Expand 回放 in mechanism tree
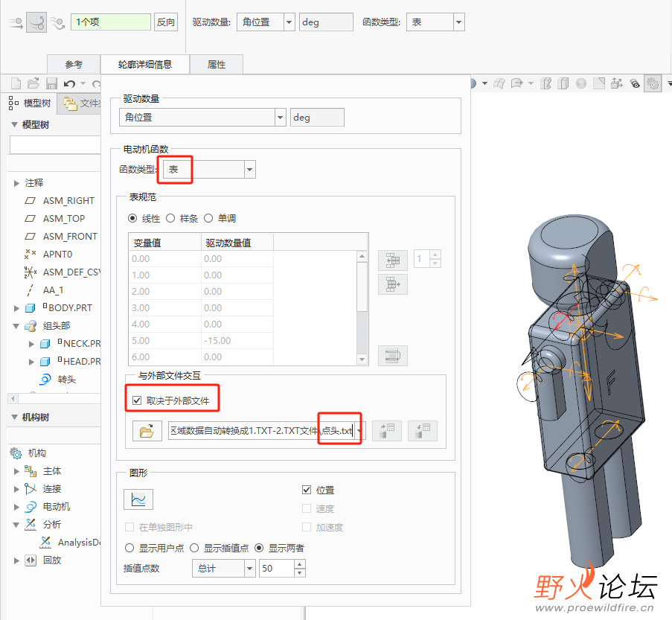 click(x=16, y=560)
